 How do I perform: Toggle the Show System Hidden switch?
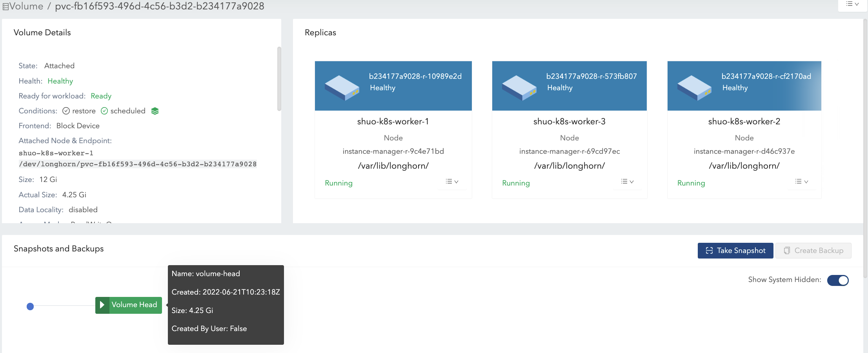[x=837, y=280]
